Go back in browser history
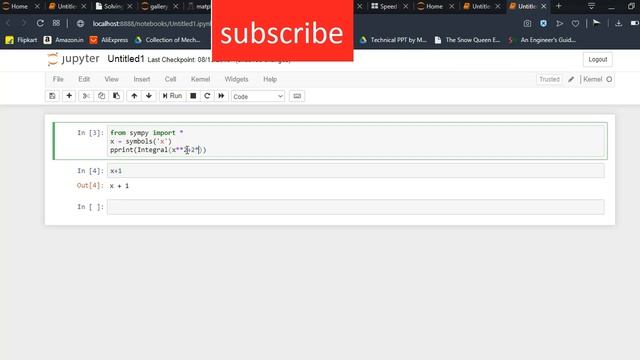Viewport: 640px width, 360px height. pyautogui.click(x=8, y=23)
